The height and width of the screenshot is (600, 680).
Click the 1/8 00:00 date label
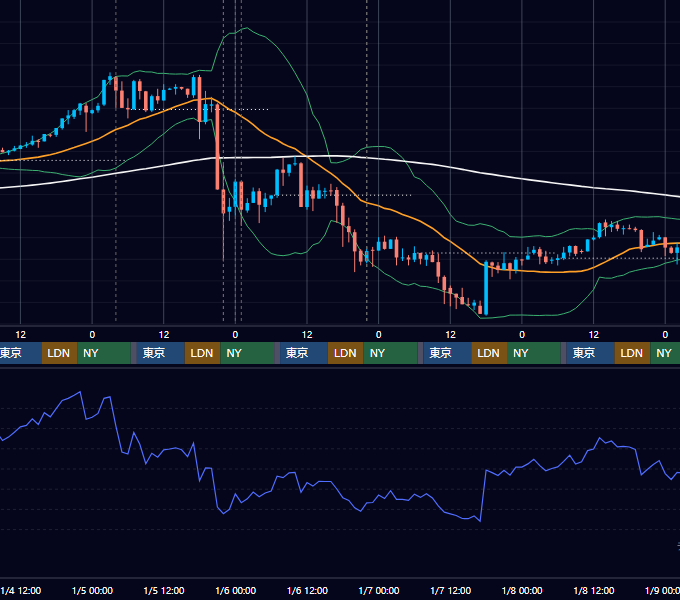click(522, 590)
